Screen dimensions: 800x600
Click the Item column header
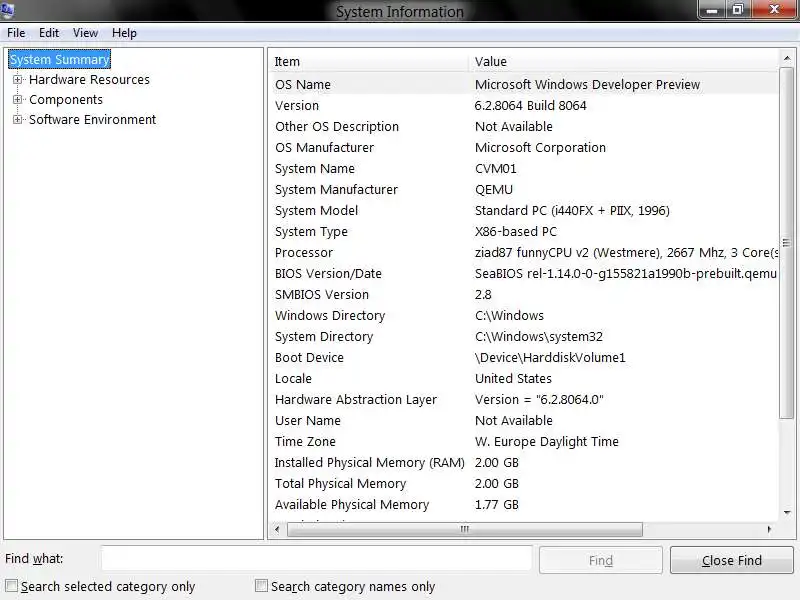(x=367, y=62)
